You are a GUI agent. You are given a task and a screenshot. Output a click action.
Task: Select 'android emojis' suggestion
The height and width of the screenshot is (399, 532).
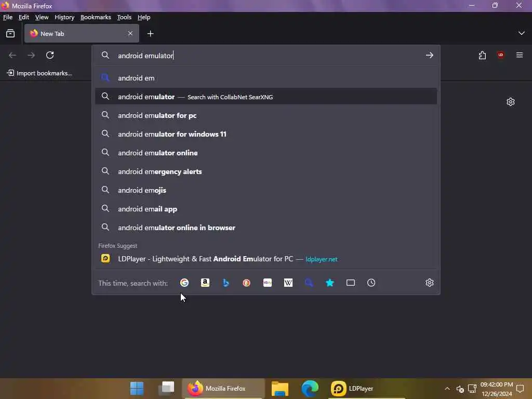pyautogui.click(x=266, y=190)
